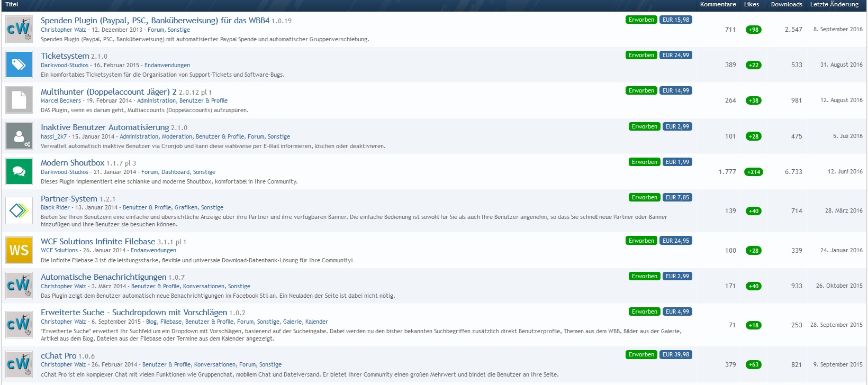
Task: Click the EUR 39,98 price badge
Action: click(x=675, y=354)
